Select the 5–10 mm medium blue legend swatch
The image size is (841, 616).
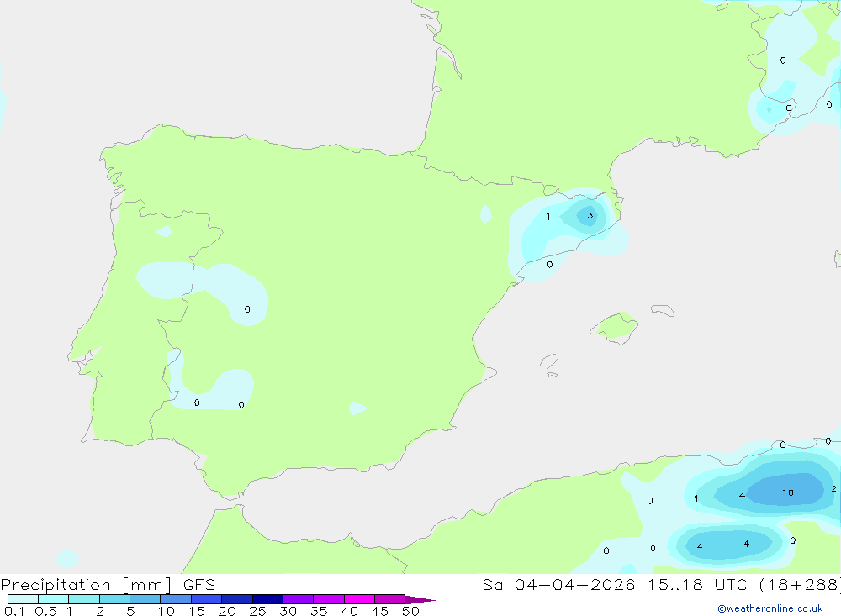coord(145,599)
